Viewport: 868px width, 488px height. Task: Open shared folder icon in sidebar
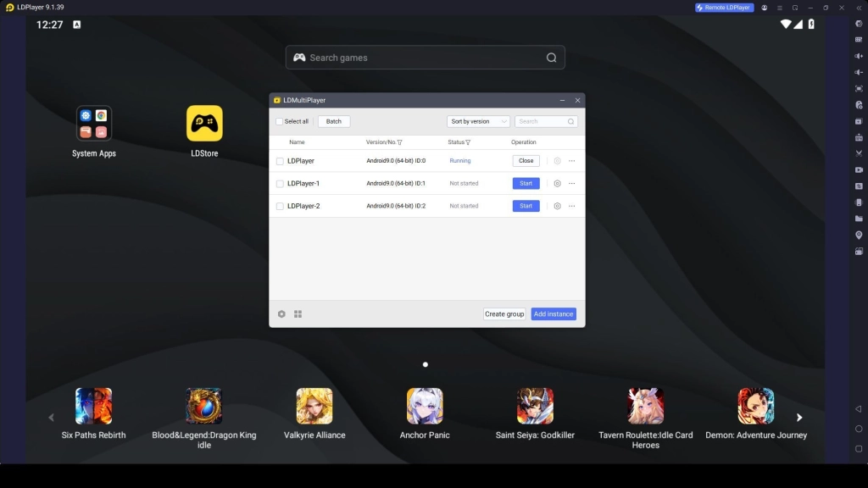tap(859, 219)
